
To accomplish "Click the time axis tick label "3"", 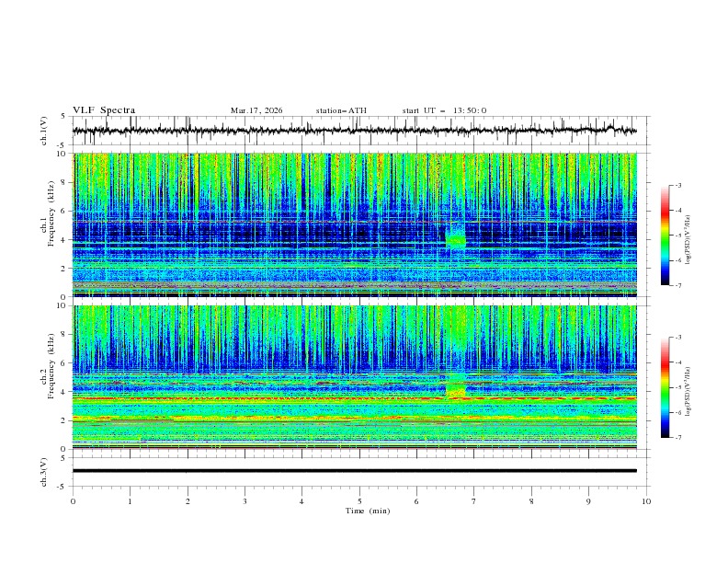I will pyautogui.click(x=245, y=501).
